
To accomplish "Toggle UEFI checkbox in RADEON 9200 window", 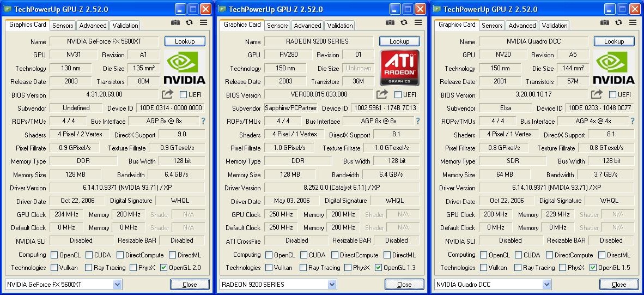I will tap(398, 95).
